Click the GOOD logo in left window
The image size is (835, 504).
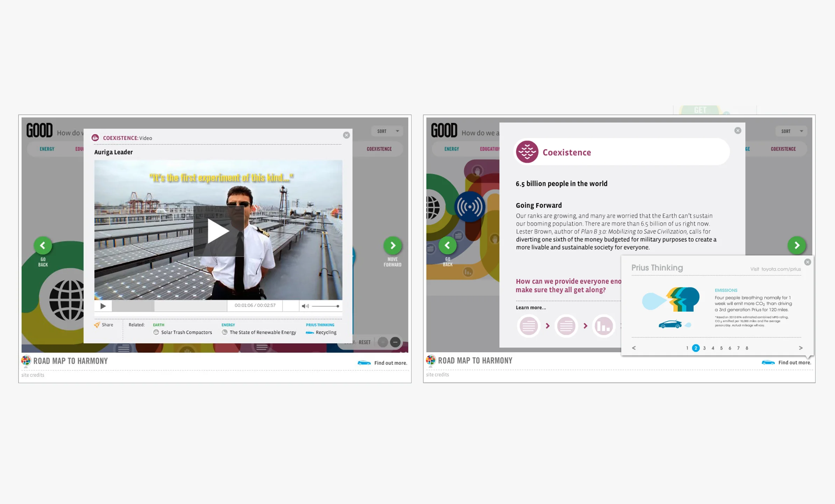click(40, 130)
